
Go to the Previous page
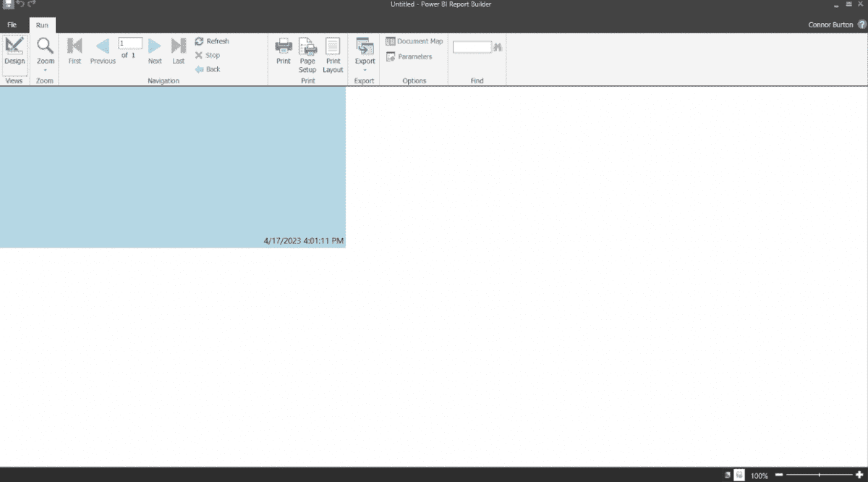coord(103,51)
